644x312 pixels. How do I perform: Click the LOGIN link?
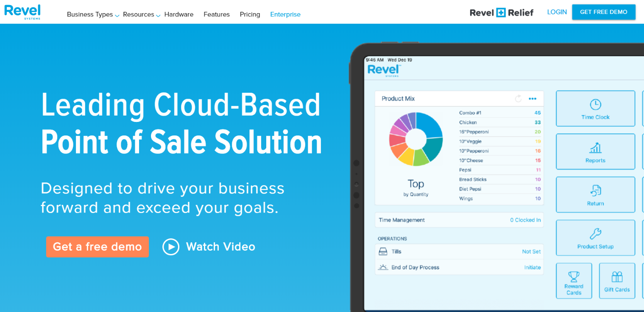click(557, 12)
